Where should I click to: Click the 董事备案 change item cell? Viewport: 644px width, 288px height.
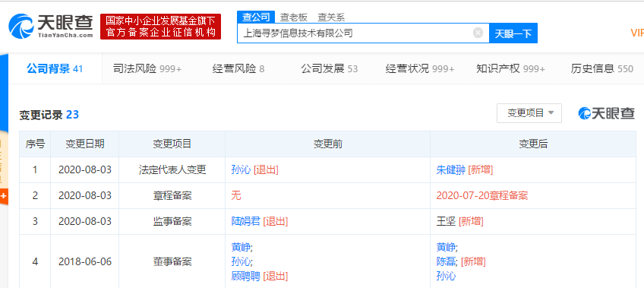coord(172,261)
